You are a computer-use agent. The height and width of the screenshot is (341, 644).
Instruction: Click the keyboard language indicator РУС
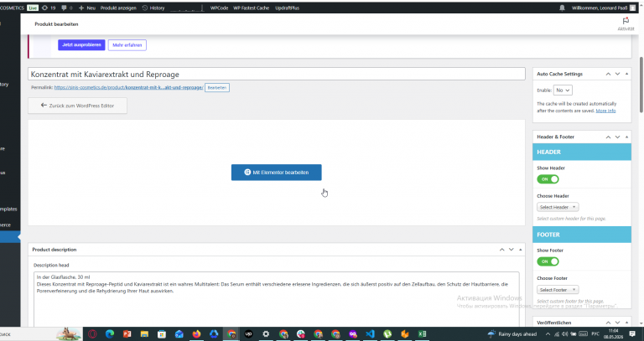pyautogui.click(x=595, y=334)
